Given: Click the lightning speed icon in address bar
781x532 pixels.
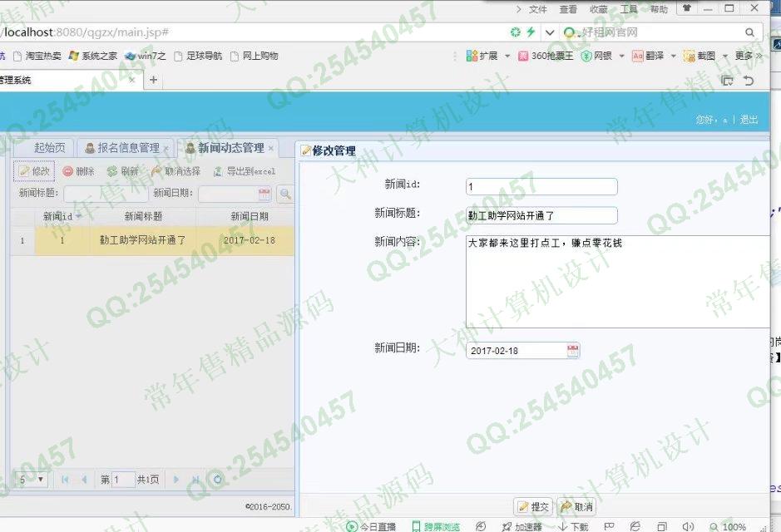Looking at the screenshot, I should (531, 32).
